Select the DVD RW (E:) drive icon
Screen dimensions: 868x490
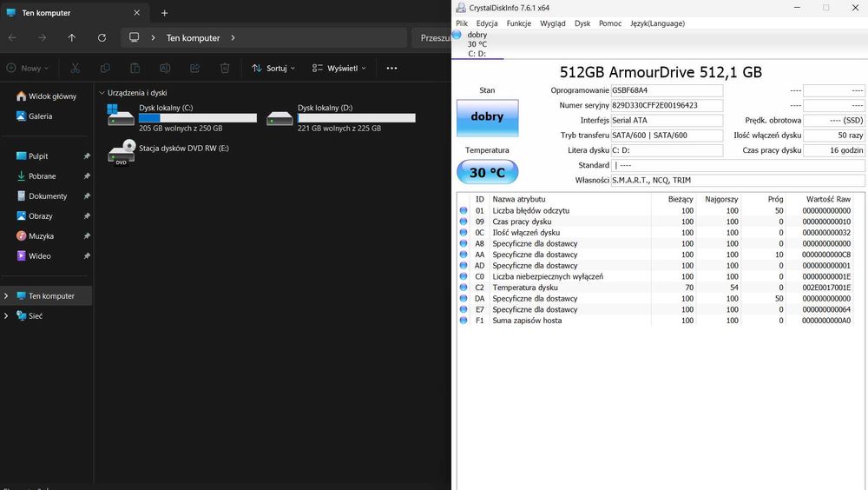pos(122,152)
